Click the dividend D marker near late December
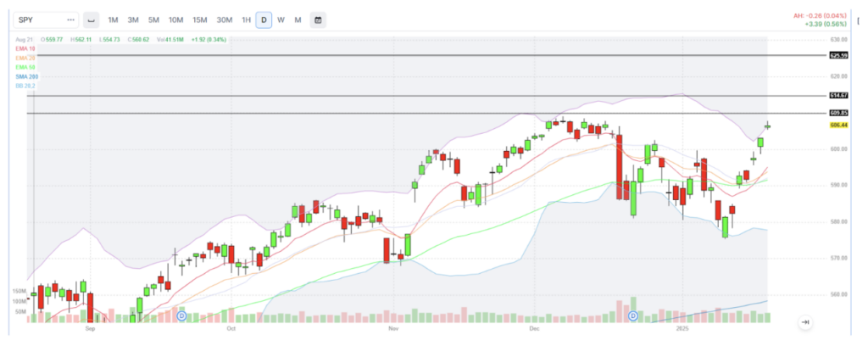Screen dimensions: 868x346 [633, 315]
